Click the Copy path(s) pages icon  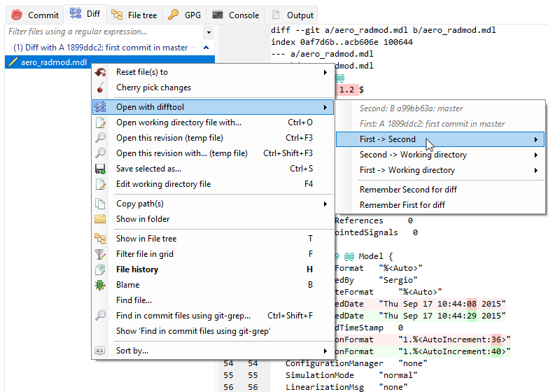pos(100,204)
